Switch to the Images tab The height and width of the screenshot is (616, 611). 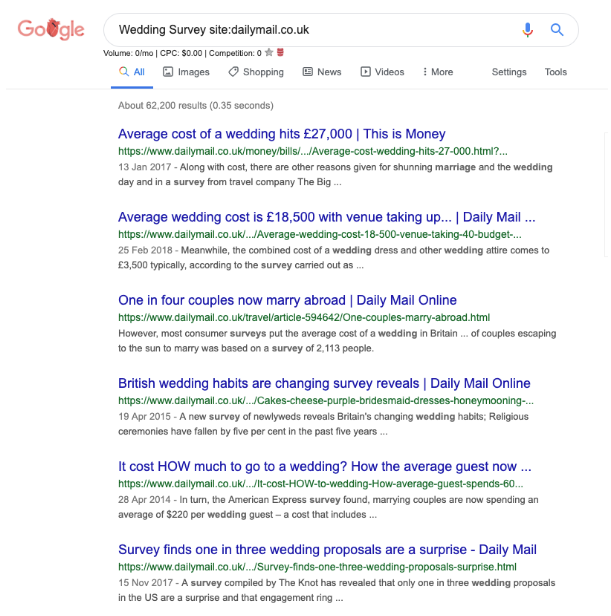186,72
